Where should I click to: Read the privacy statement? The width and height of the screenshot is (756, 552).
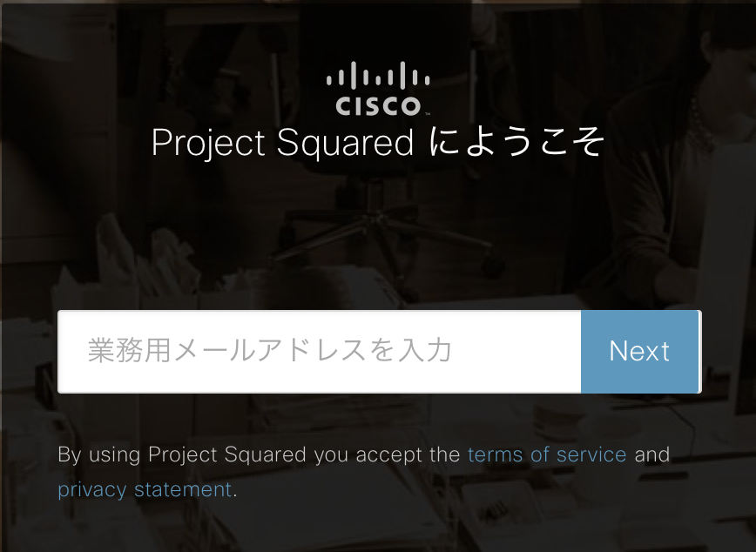145,489
